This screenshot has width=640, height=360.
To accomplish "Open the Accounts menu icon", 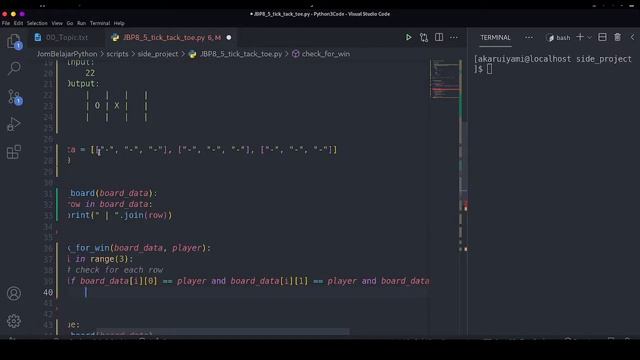I will point(14,293).
